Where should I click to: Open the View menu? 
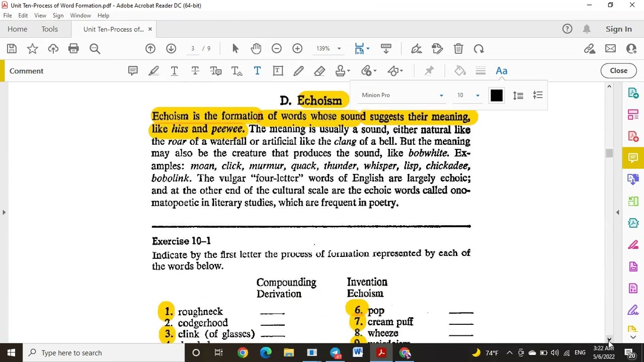coord(40,16)
